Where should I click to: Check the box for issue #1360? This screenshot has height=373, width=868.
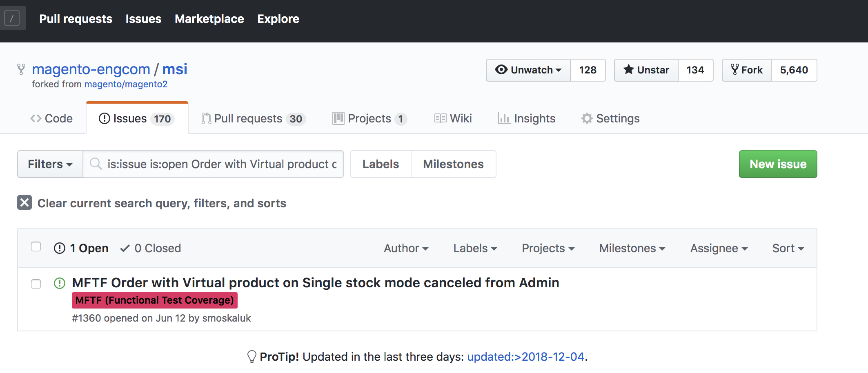coord(36,284)
